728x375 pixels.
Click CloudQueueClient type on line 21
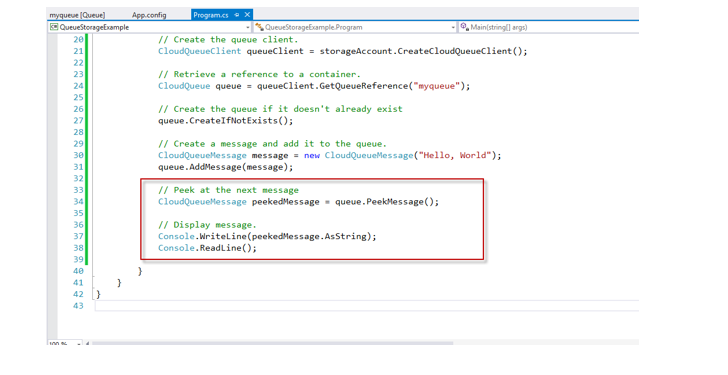[x=200, y=51]
